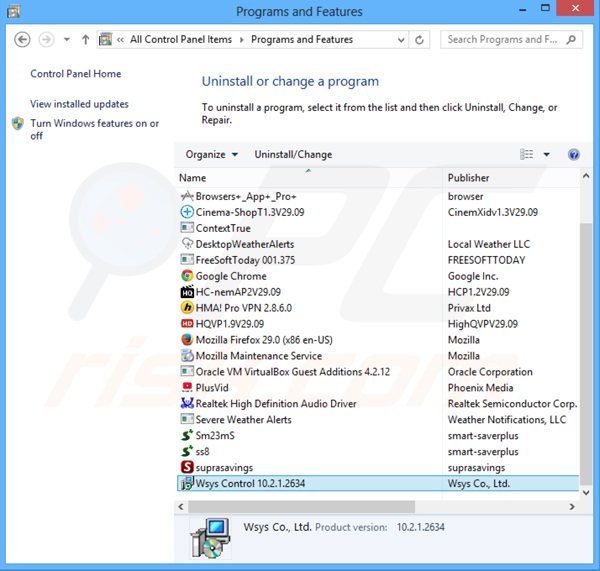600x571 pixels.
Task: Open Control Panel Home link
Action: click(x=76, y=74)
